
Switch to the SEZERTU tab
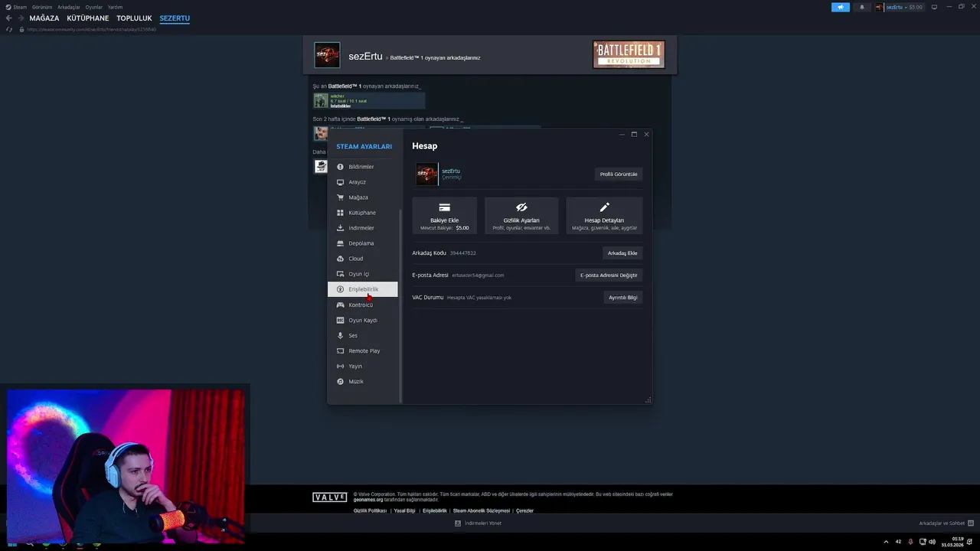(x=175, y=18)
